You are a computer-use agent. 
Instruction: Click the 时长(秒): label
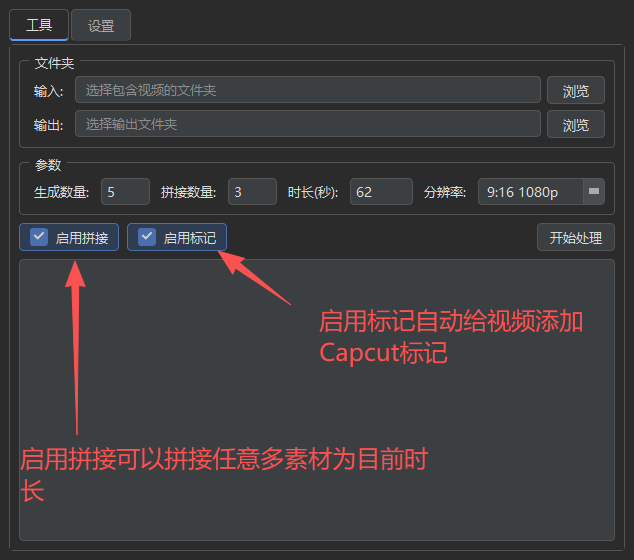[313, 192]
